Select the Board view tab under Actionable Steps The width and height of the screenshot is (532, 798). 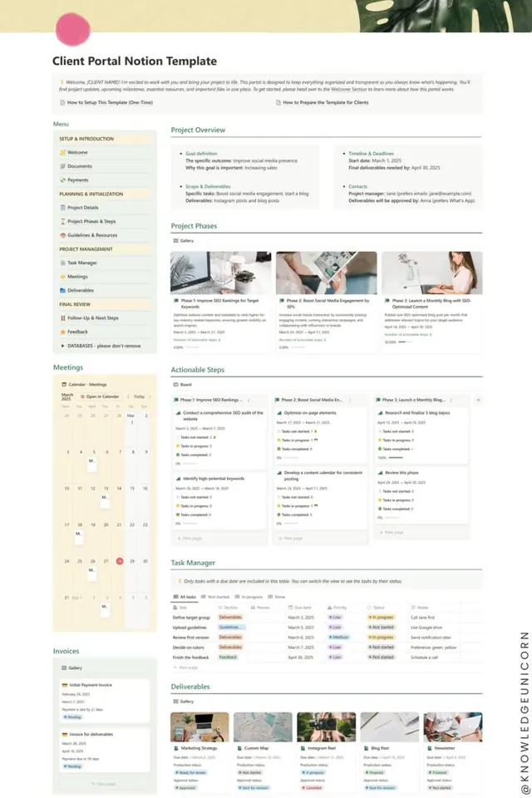(x=182, y=384)
